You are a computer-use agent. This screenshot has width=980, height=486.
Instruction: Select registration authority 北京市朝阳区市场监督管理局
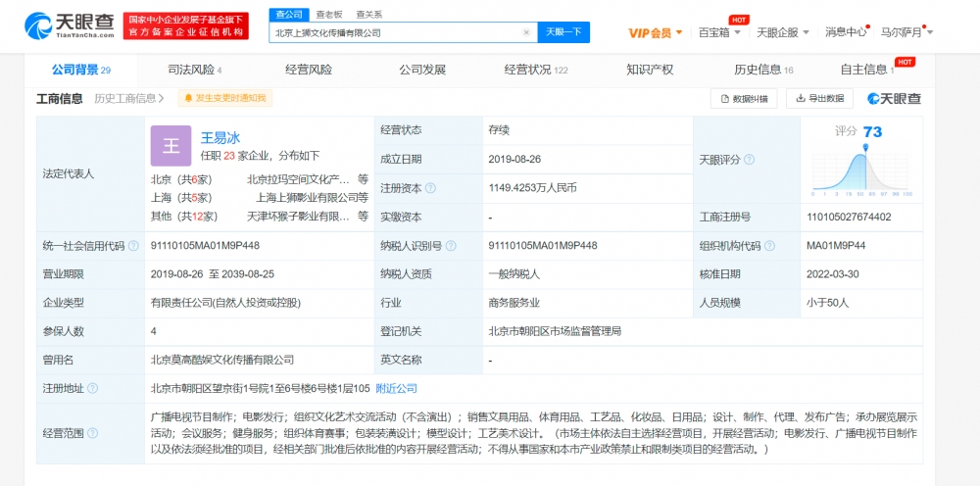[555, 331]
